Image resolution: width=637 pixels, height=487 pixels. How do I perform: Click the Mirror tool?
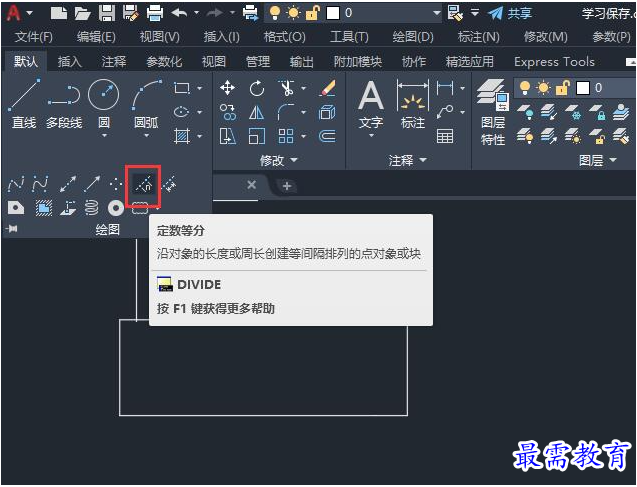click(256, 112)
